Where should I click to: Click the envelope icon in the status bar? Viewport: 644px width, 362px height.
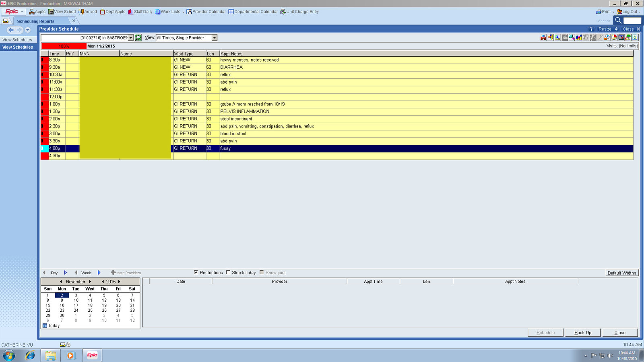62,345
